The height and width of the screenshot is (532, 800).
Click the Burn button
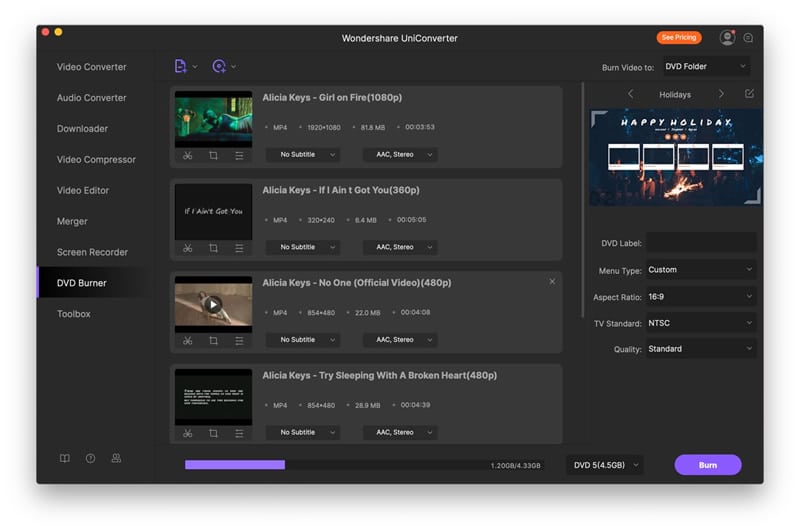tap(708, 465)
